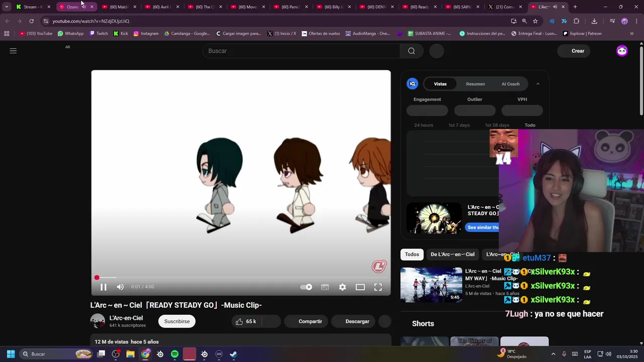Collapse the IQ panel with the chevron
This screenshot has height=362, width=644.
coord(538,84)
